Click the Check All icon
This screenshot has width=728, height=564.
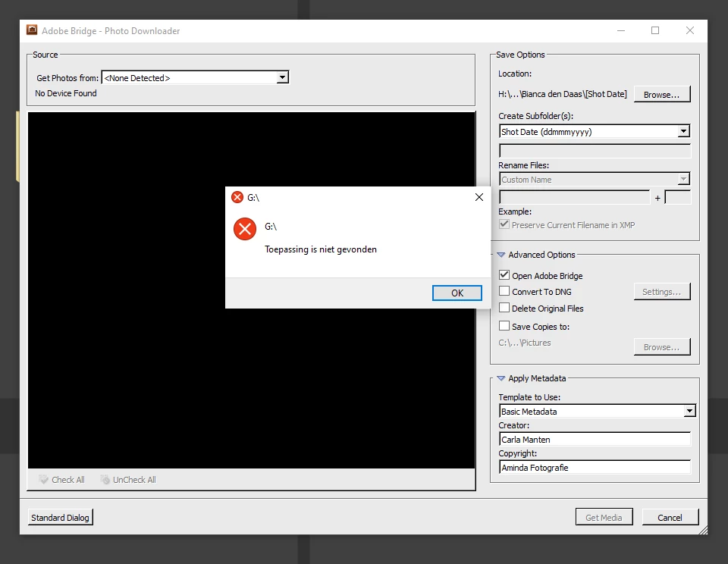44,480
